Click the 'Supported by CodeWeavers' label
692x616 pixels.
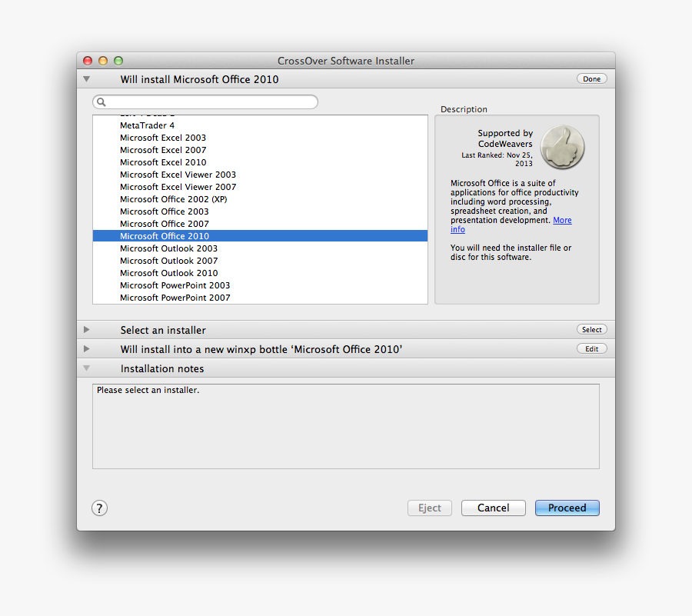(505, 138)
